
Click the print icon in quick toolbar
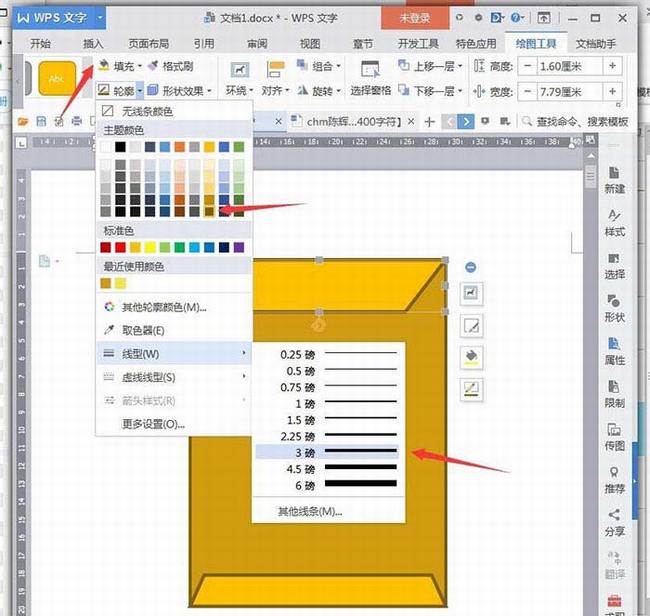click(77, 121)
